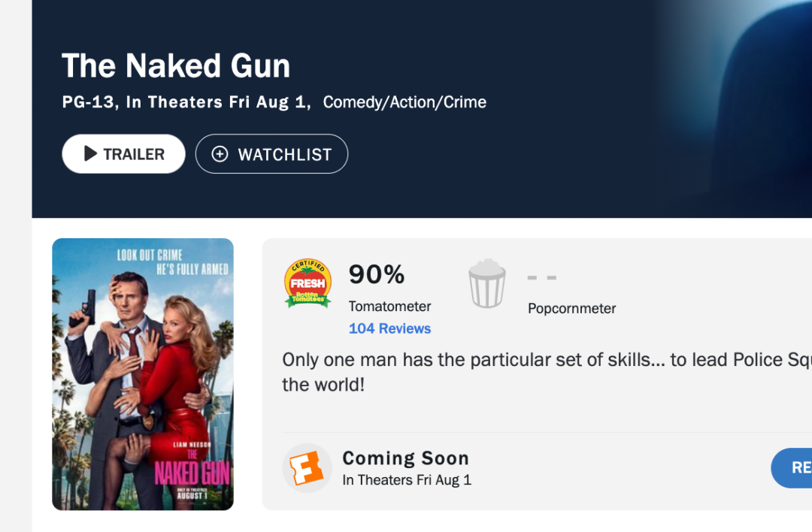Click the Certified Fresh tomato badge
Image resolution: width=812 pixels, height=532 pixels.
308,283
